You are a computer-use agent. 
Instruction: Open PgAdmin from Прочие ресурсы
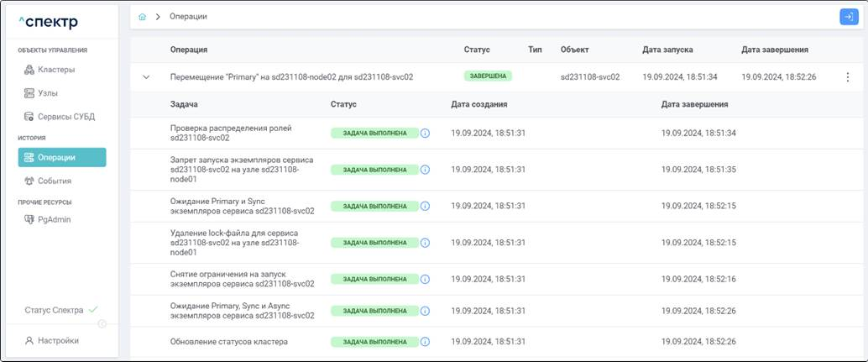54,220
